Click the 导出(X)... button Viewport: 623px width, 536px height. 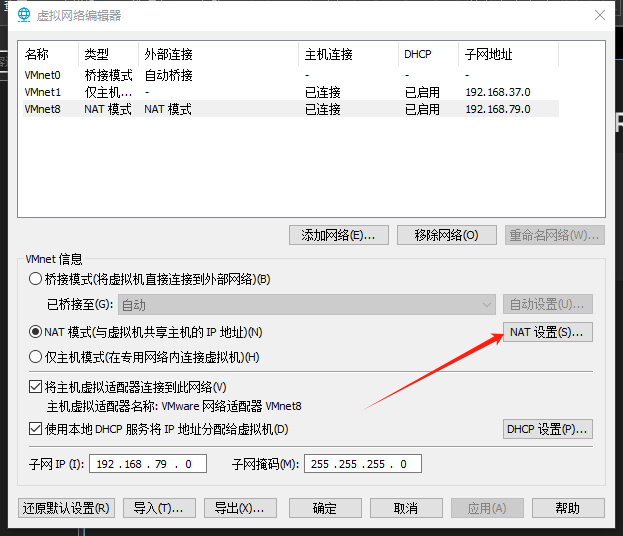coord(240,508)
